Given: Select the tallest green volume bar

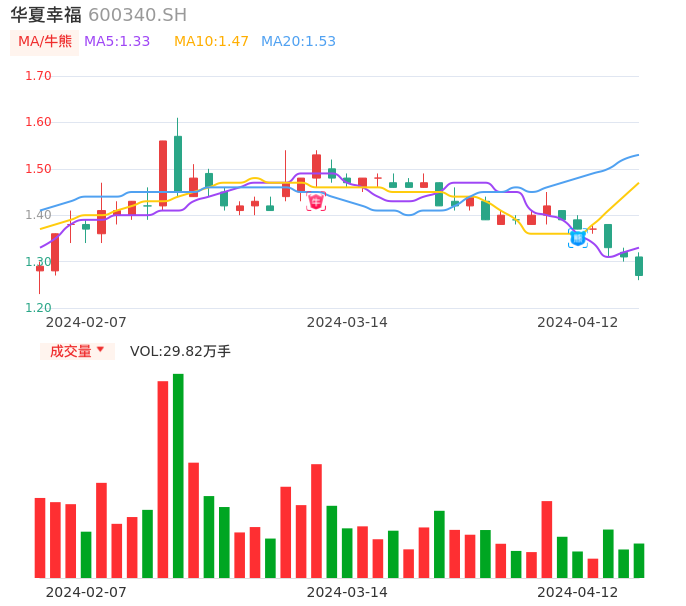Looking at the screenshot, I should tap(178, 475).
